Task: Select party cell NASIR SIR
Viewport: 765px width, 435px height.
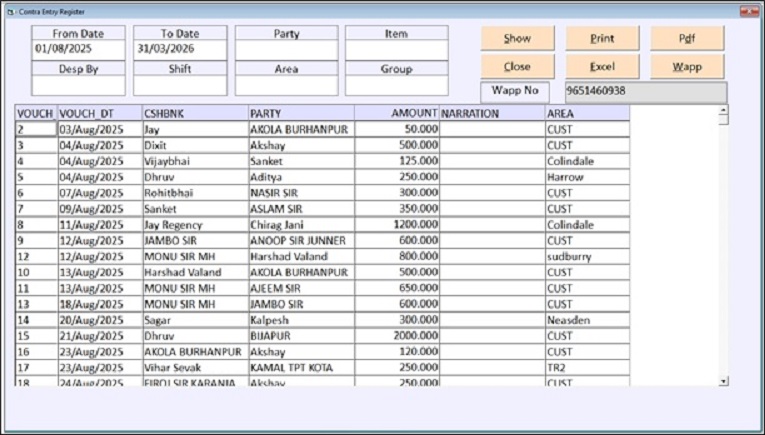Action: point(302,193)
